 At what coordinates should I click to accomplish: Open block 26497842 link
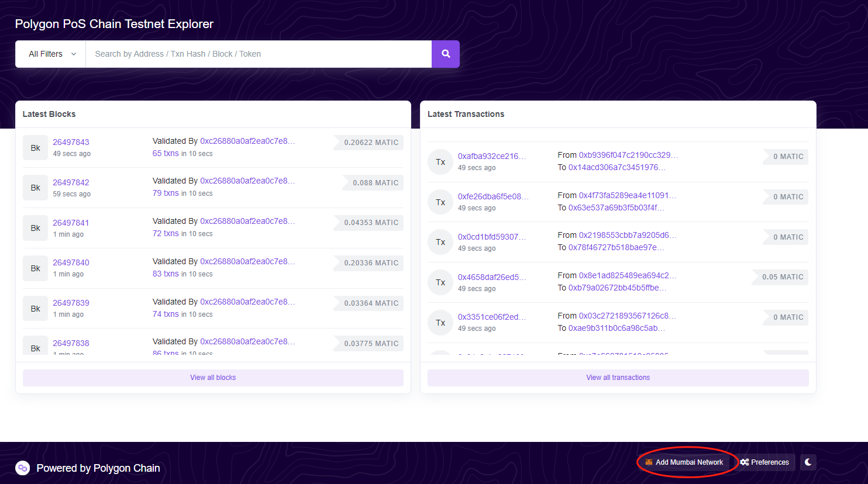tap(71, 182)
